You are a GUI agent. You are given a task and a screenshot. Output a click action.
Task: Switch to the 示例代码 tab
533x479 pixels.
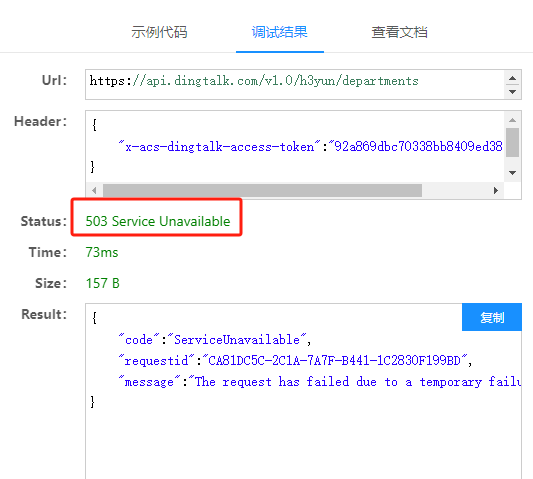click(159, 32)
